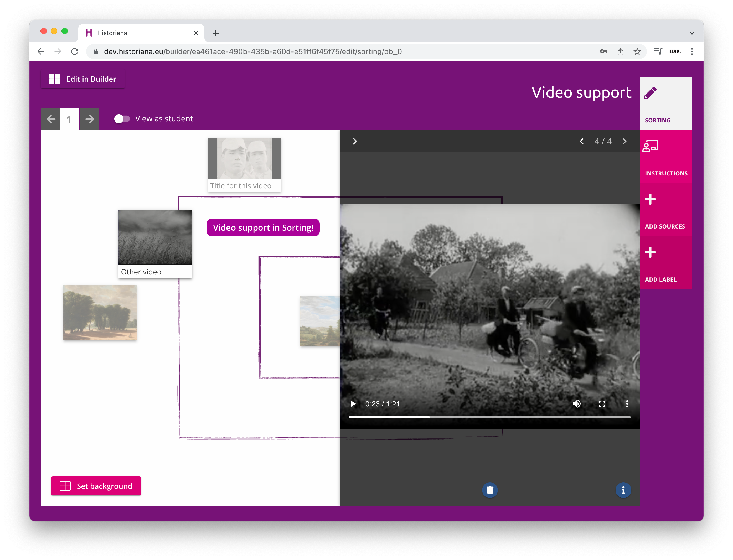Image resolution: width=733 pixels, height=560 pixels.
Task: Mute the video with the speaker icon
Action: coord(576,404)
